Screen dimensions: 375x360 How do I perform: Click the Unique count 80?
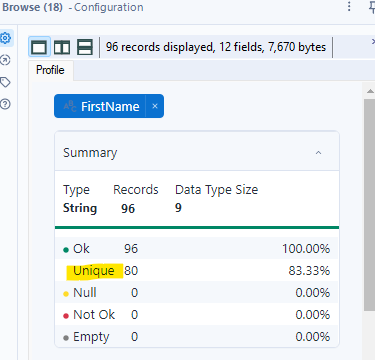tap(131, 271)
